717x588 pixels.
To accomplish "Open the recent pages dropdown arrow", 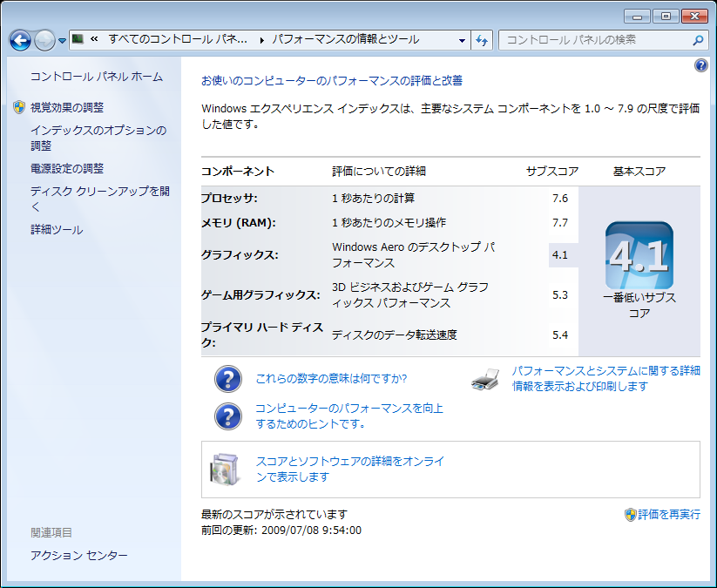I will coord(62,41).
